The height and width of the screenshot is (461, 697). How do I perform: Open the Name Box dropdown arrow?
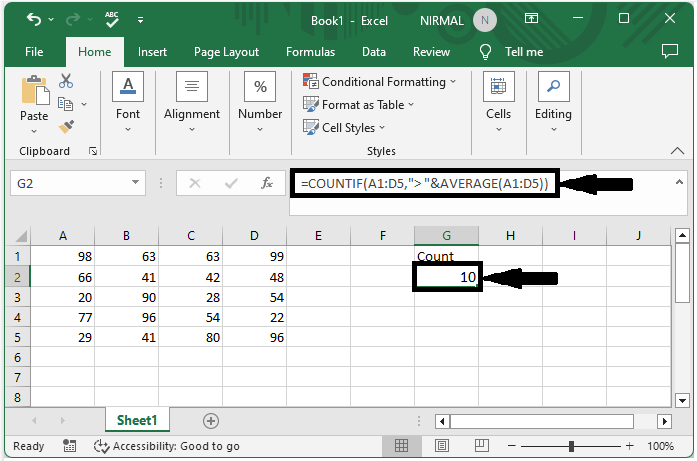pos(136,182)
